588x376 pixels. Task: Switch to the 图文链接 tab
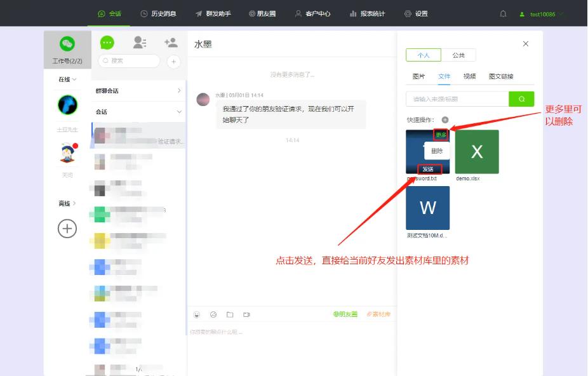pos(502,76)
